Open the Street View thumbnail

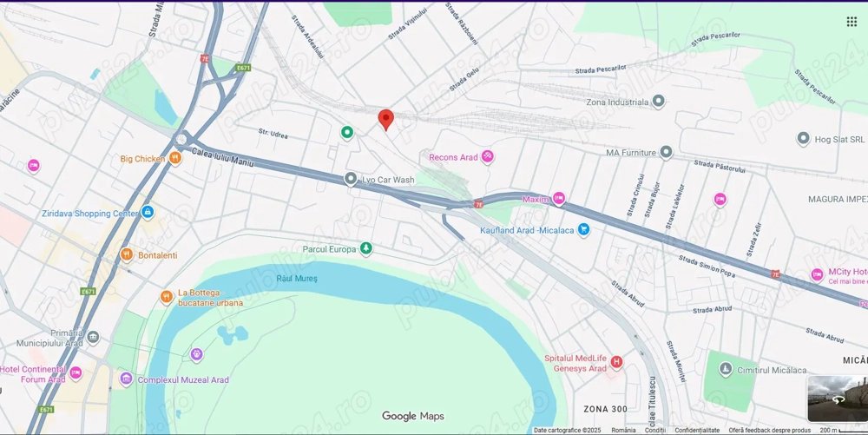[x=838, y=399]
